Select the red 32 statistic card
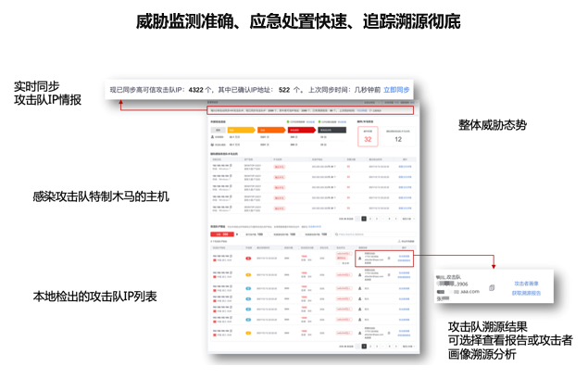Viewport: 588px width, 379px height. (x=368, y=138)
